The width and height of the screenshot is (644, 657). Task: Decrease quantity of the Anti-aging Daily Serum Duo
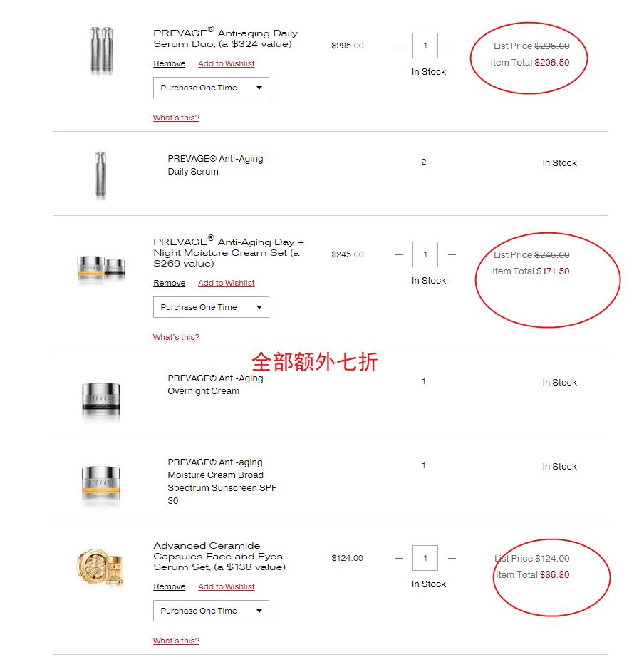400,45
